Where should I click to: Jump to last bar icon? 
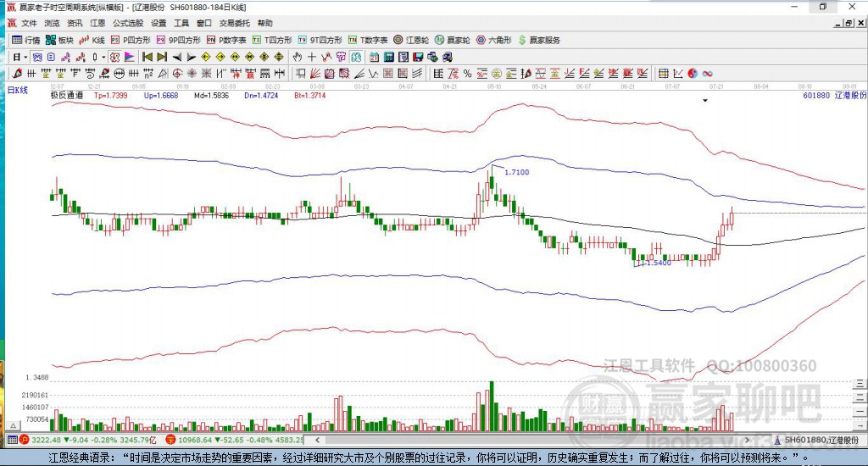tap(162, 57)
